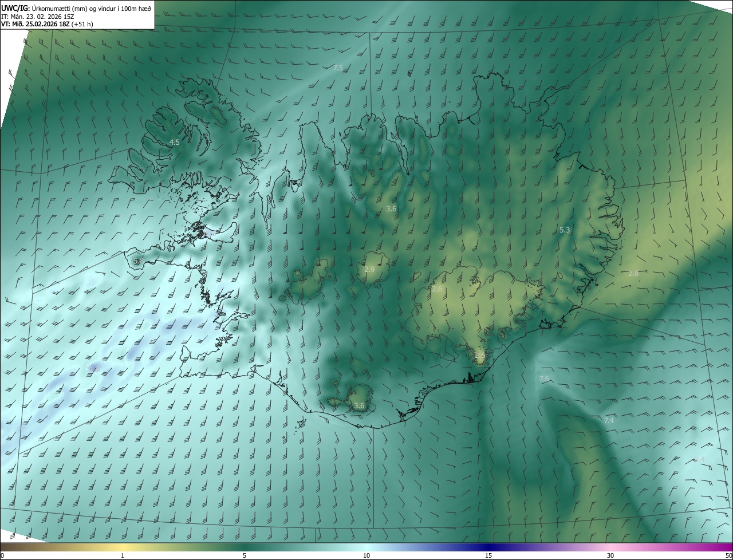Click the "2.8" value off the east coast
The height and width of the screenshot is (560, 733).
click(x=633, y=273)
